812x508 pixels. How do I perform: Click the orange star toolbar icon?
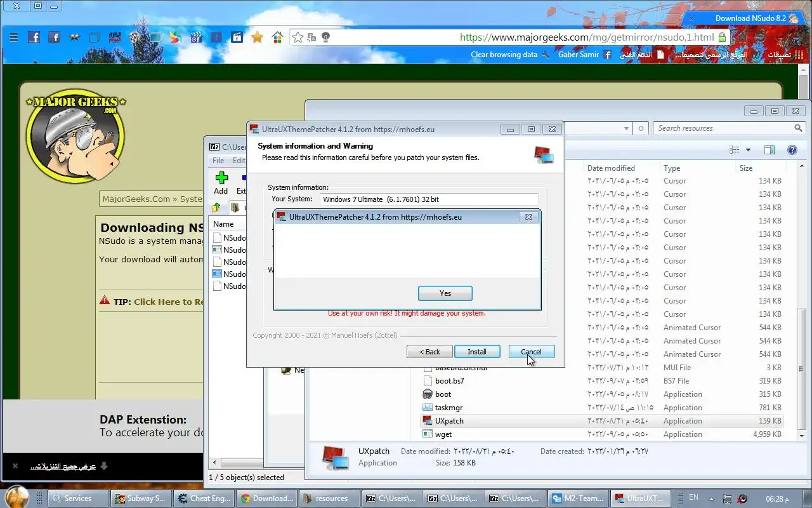point(257,37)
